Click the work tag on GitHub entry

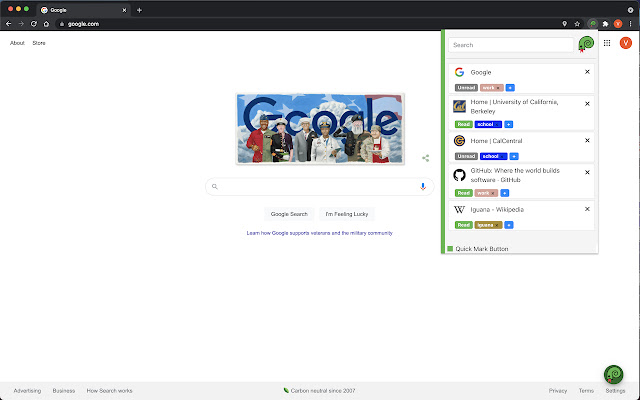pos(486,193)
